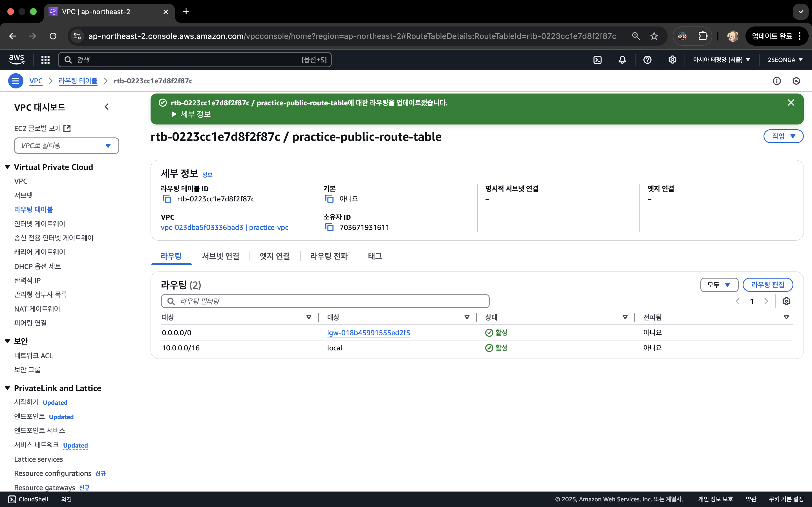Click the help question mark icon

point(647,60)
